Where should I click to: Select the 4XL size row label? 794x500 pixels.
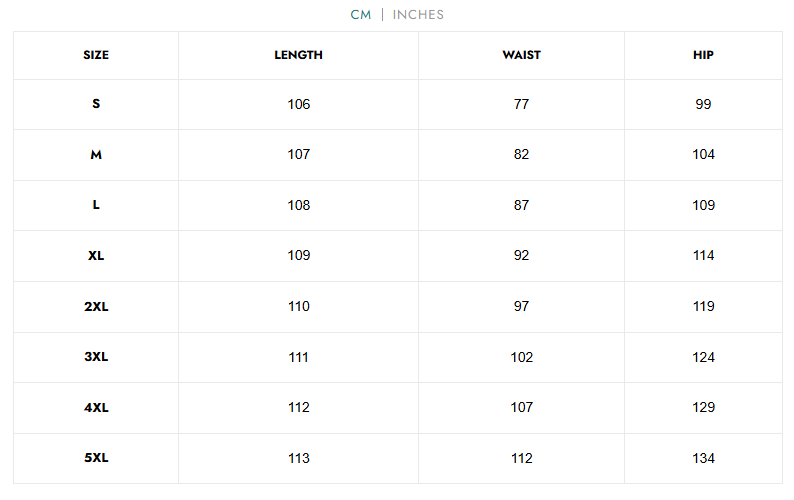pos(96,407)
